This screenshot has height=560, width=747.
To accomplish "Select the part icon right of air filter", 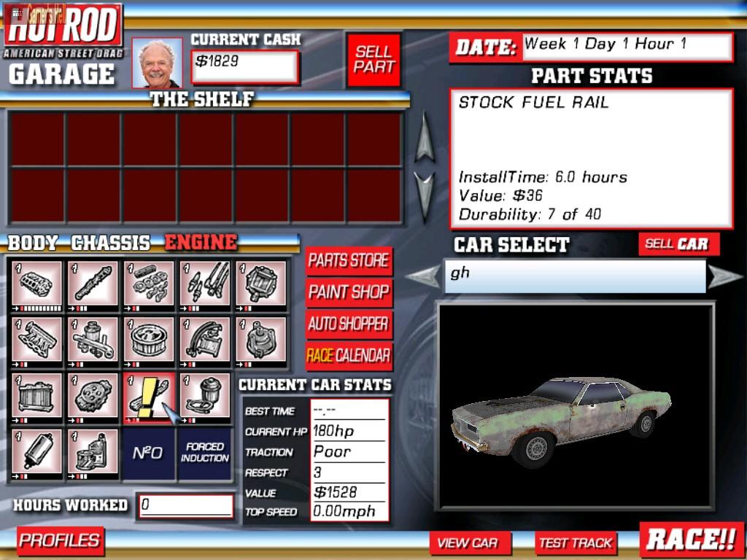I will click(205, 340).
